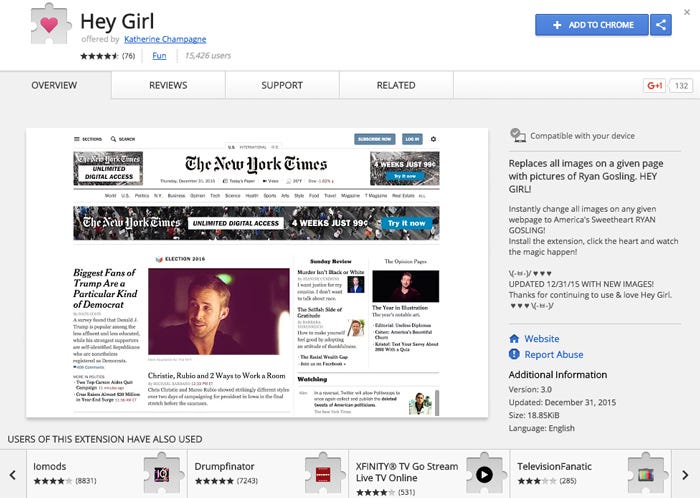Click the Additional Information heading
Screen dimensions: 700x498
pos(558,374)
